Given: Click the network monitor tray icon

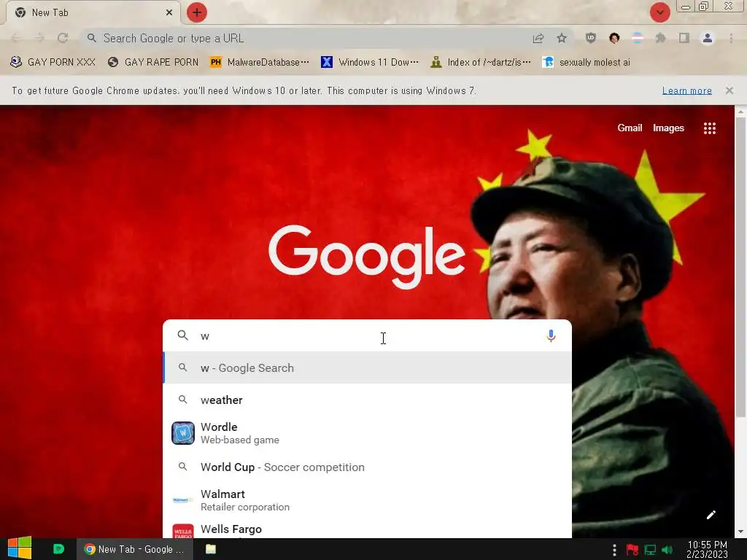Looking at the screenshot, I should [650, 551].
